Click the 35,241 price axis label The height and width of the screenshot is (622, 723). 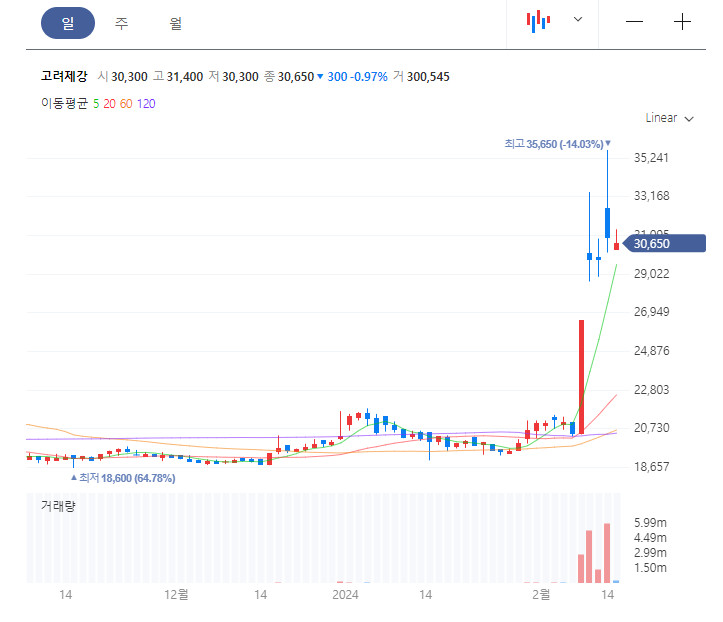(x=651, y=158)
